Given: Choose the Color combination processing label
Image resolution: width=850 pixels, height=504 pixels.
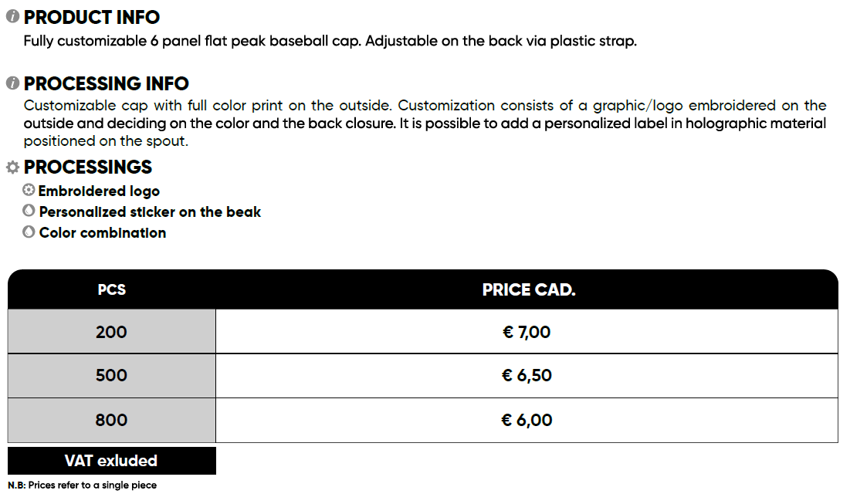Looking at the screenshot, I should (103, 232).
